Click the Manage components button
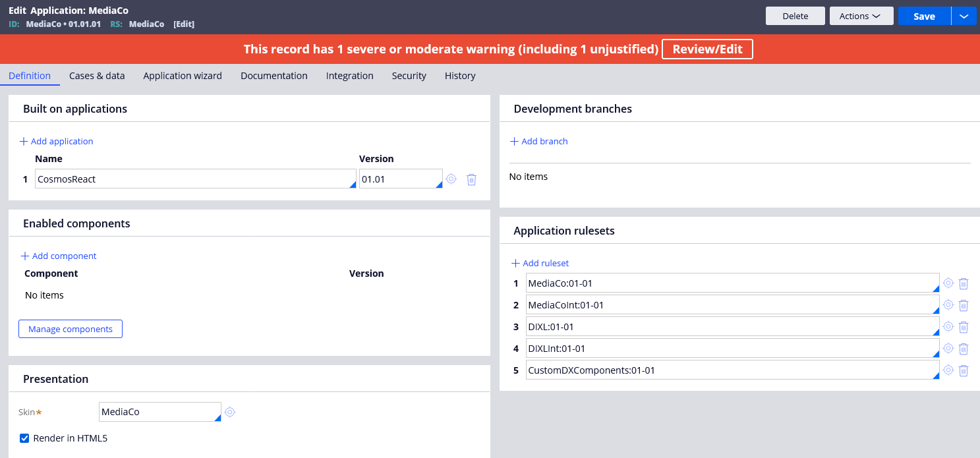Viewport: 980px width, 458px height. coord(70,328)
